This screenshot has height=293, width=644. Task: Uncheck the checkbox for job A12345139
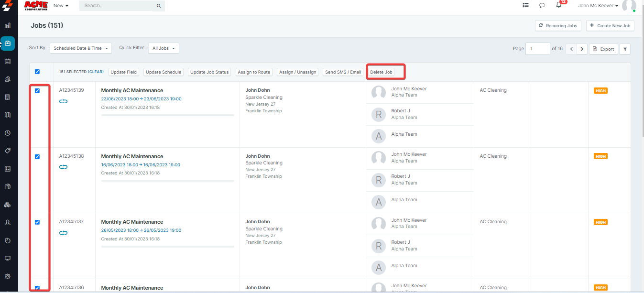click(x=37, y=91)
